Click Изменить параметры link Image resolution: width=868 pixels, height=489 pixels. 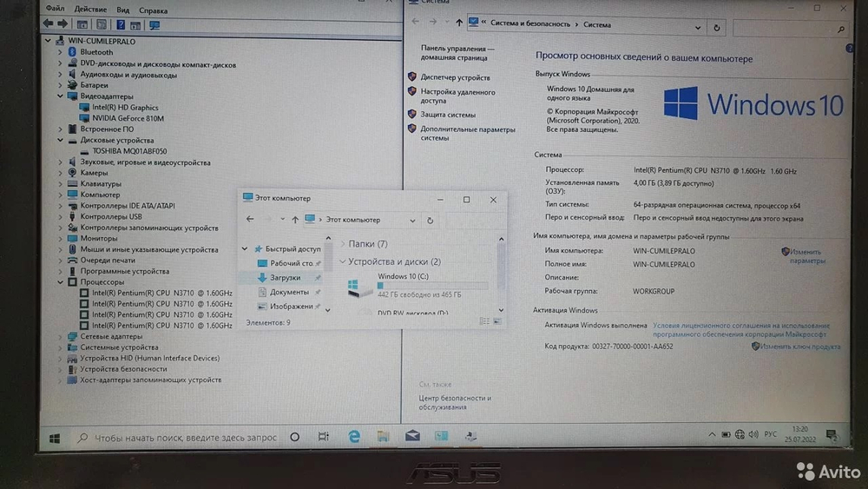tap(807, 256)
